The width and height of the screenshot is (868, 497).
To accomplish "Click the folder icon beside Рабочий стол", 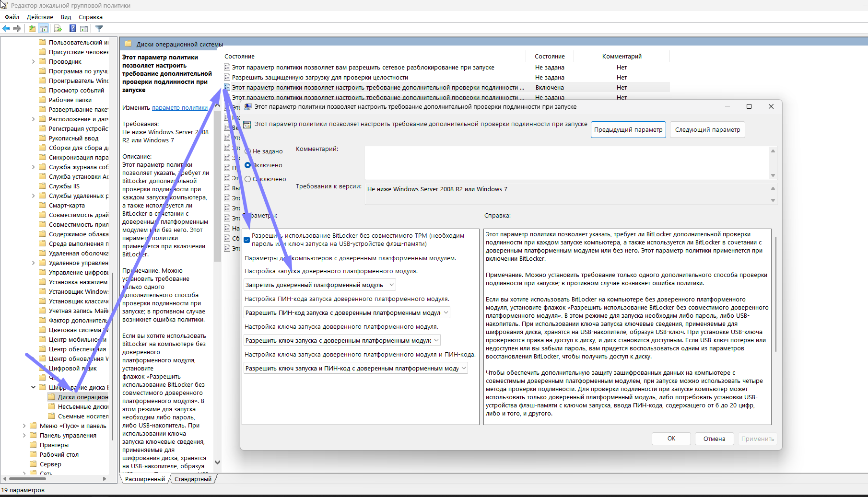I will point(33,454).
